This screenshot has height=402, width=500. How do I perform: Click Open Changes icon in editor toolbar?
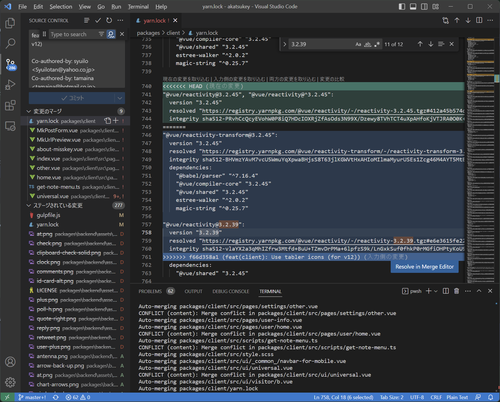(x=445, y=21)
